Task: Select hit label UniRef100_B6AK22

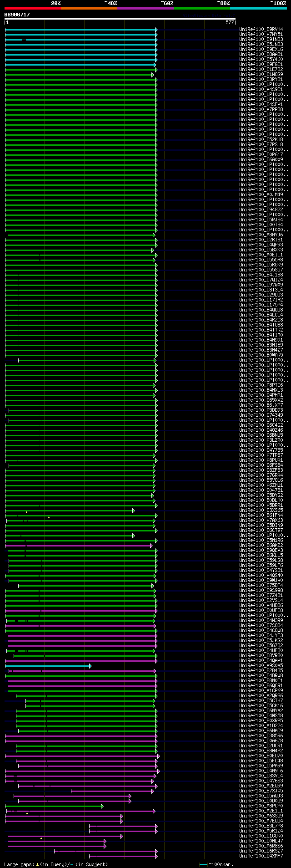Action: pyautogui.click(x=261, y=545)
